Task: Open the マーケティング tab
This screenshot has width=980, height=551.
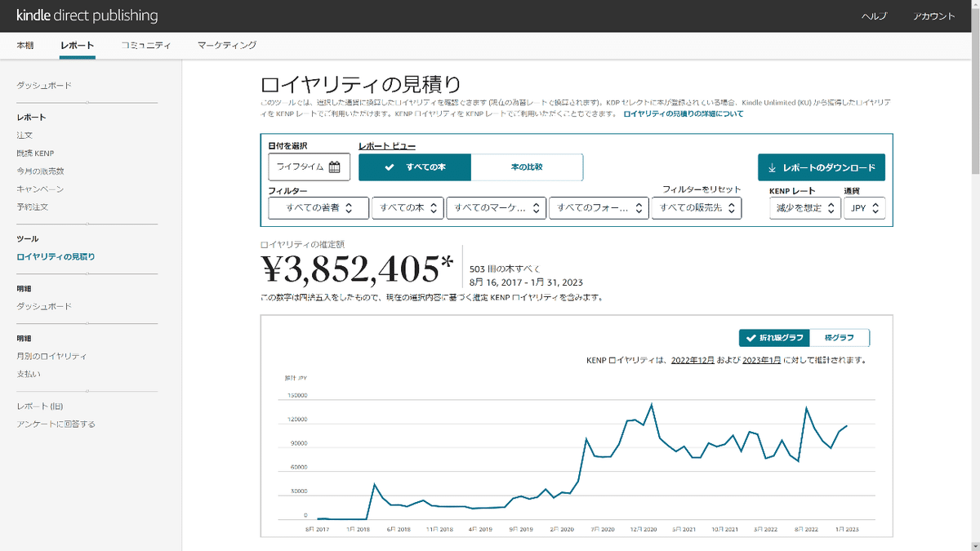Action: [x=227, y=46]
